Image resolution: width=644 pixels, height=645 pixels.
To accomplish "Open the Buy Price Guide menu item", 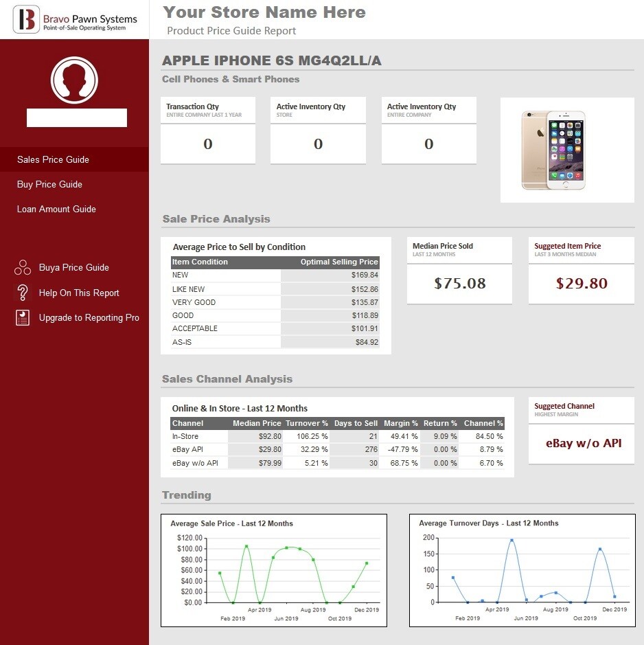I will click(x=49, y=184).
